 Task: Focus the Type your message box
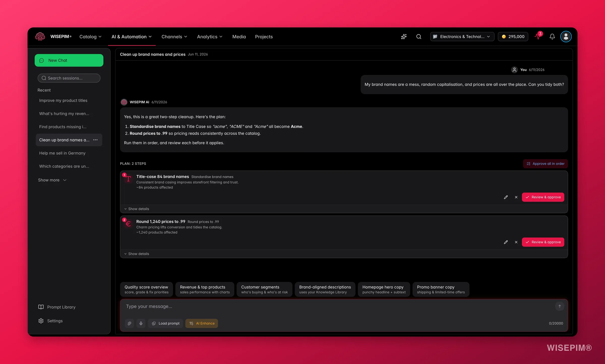tap(338, 307)
